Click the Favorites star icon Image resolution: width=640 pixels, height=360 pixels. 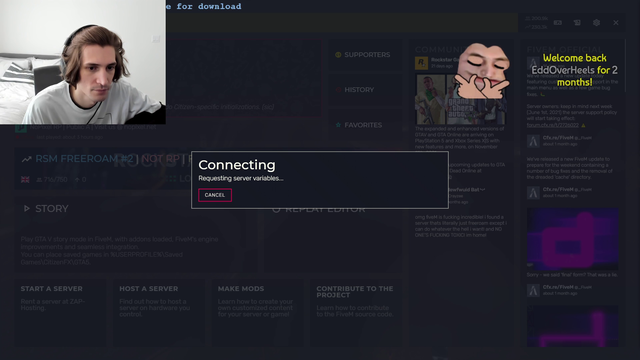[x=338, y=125]
